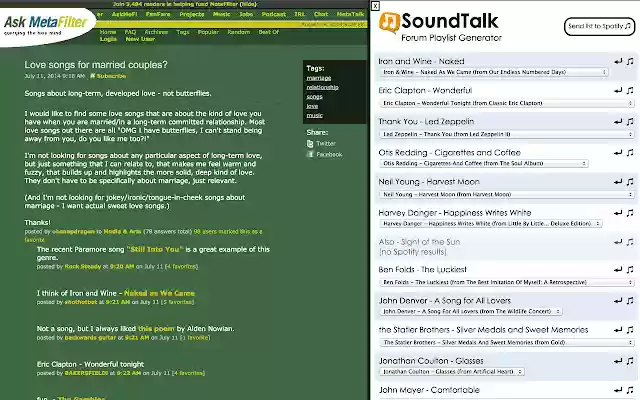Open 'this poem' link by Alden Nowlan
The width and height of the screenshot is (640, 400).
(156, 329)
